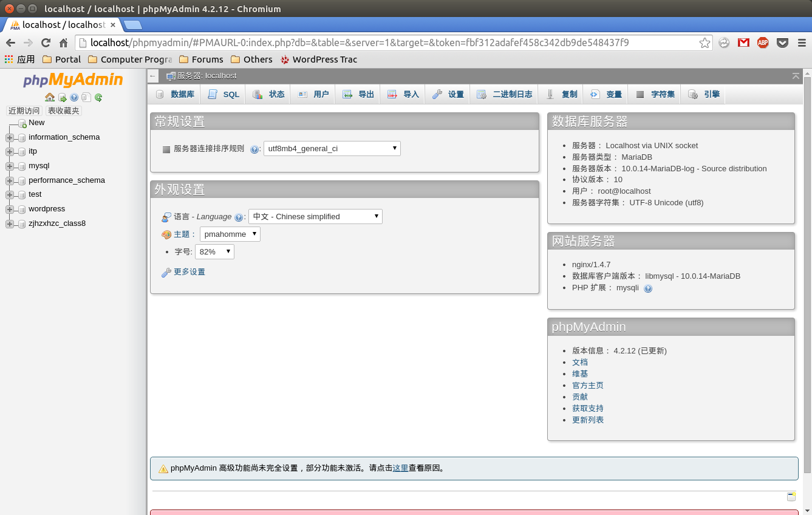Image resolution: width=812 pixels, height=515 pixels.
Task: Open the console icon at bottom right
Action: click(x=791, y=497)
